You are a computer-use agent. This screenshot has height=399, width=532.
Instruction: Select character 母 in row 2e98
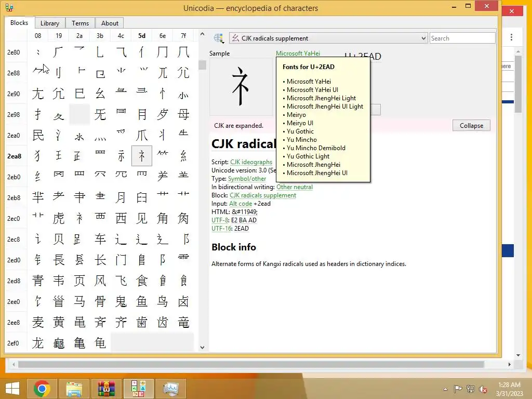click(183, 114)
